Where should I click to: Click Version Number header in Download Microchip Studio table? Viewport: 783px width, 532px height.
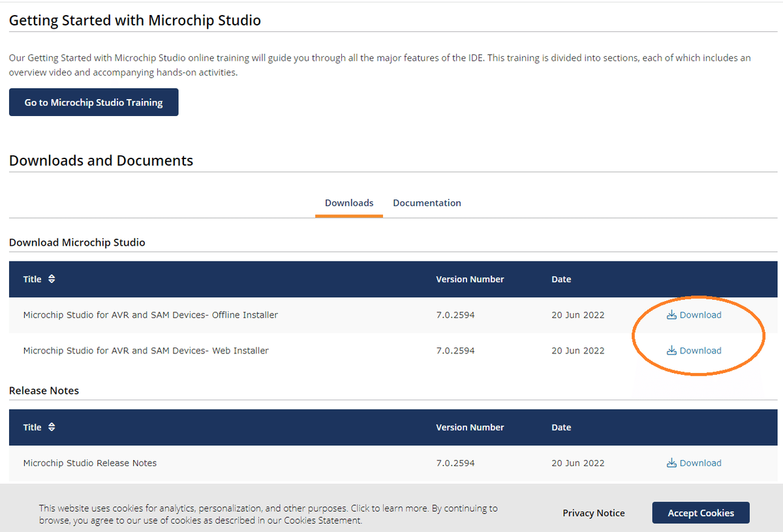470,279
